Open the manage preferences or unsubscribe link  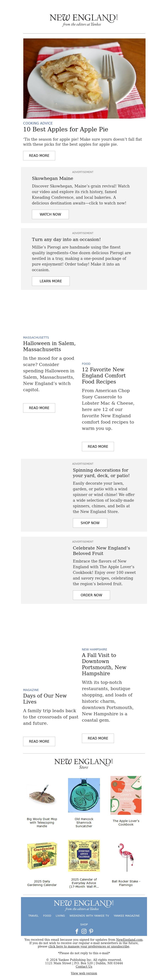tap(89, 947)
